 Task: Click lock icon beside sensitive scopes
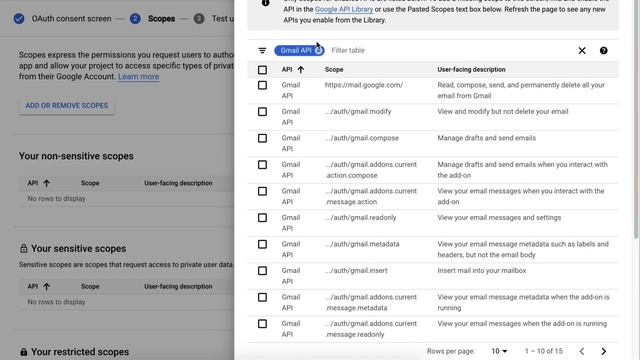tap(24, 249)
